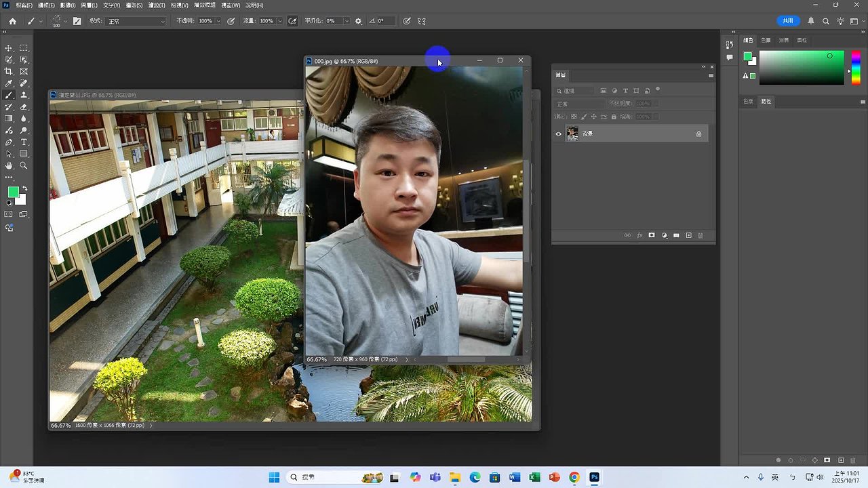Select the Clone Stamp tool

click(24, 95)
